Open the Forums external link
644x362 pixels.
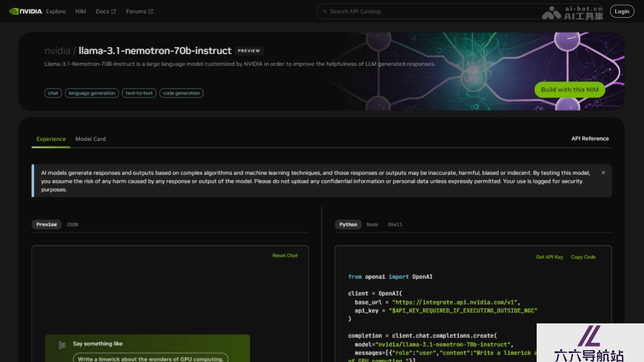140,11
